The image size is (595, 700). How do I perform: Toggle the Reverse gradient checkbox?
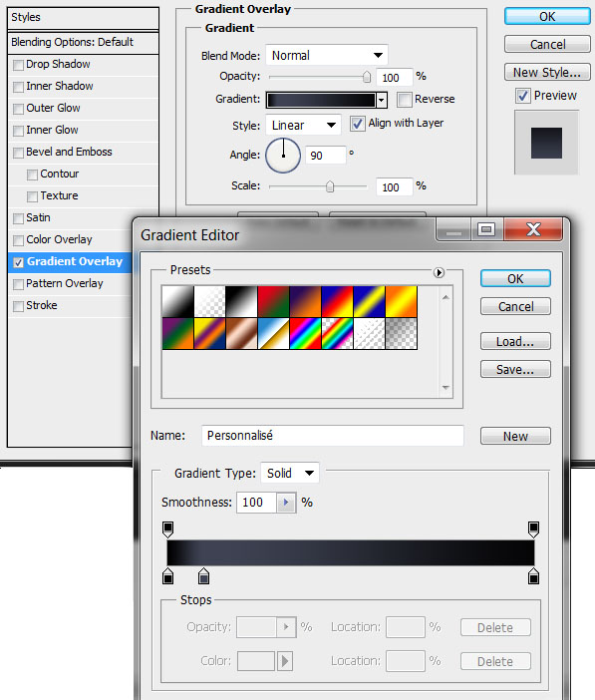[x=404, y=99]
